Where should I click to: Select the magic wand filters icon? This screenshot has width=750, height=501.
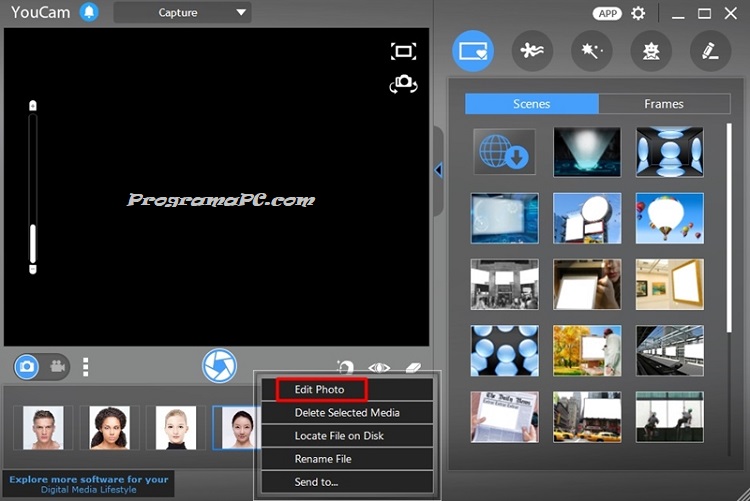(591, 50)
